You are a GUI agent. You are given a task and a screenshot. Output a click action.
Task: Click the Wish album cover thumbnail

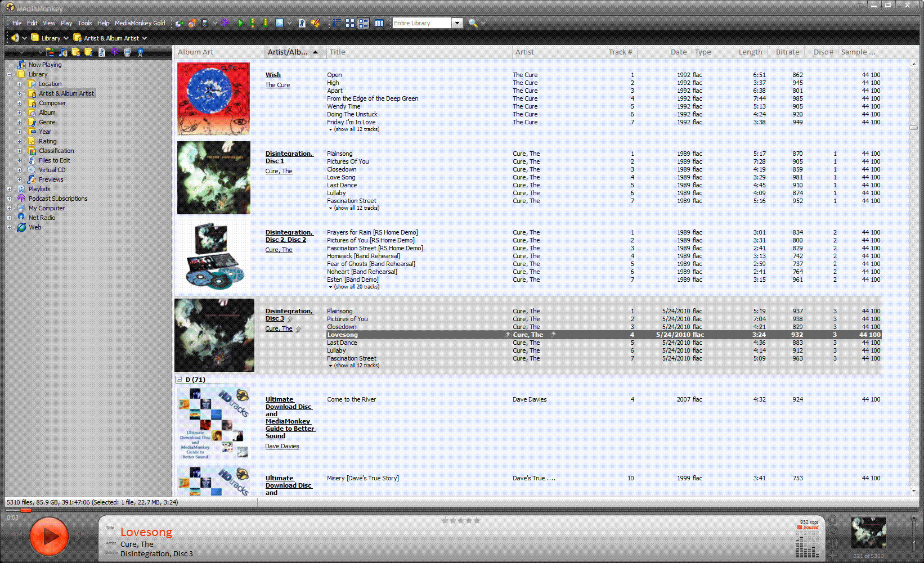click(213, 99)
